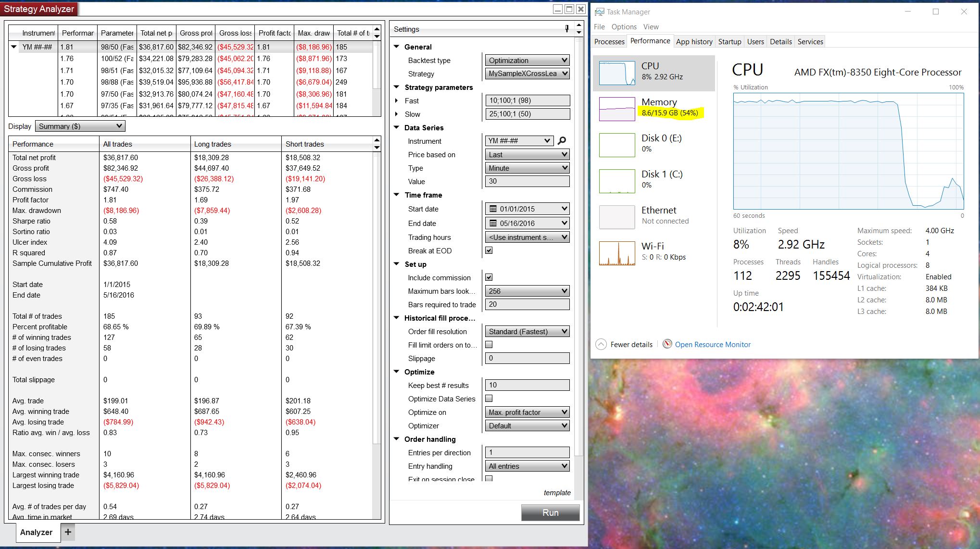This screenshot has height=549, width=980.
Task: Uncheck the Break at EOD checkbox
Action: point(489,250)
